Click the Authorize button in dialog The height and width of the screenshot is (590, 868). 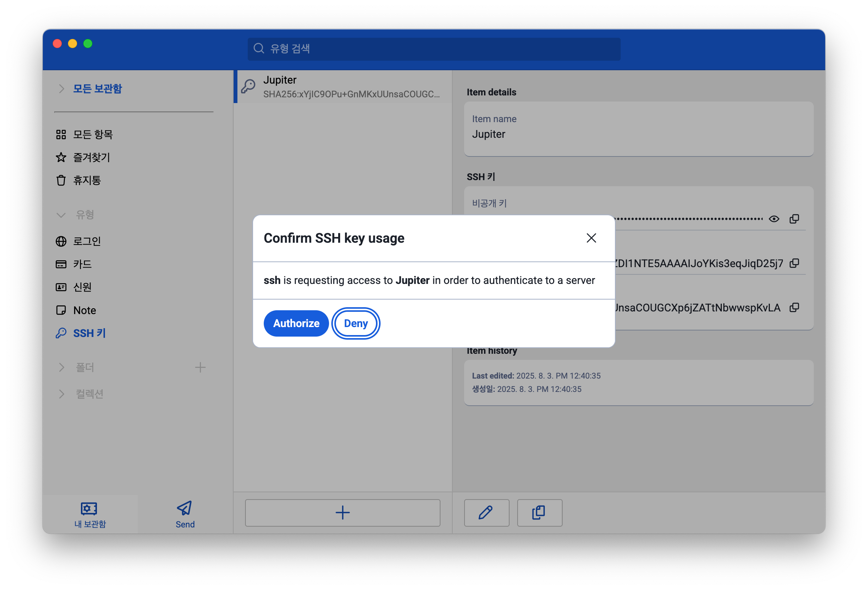(x=296, y=323)
